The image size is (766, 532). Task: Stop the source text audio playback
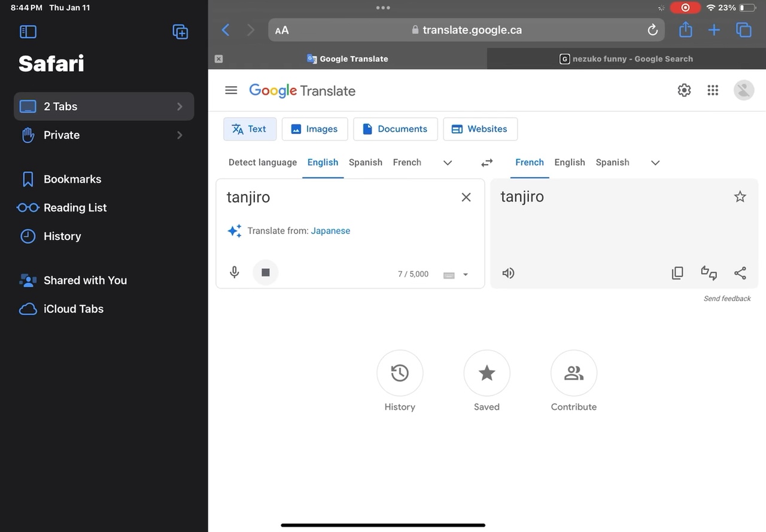[x=266, y=272]
